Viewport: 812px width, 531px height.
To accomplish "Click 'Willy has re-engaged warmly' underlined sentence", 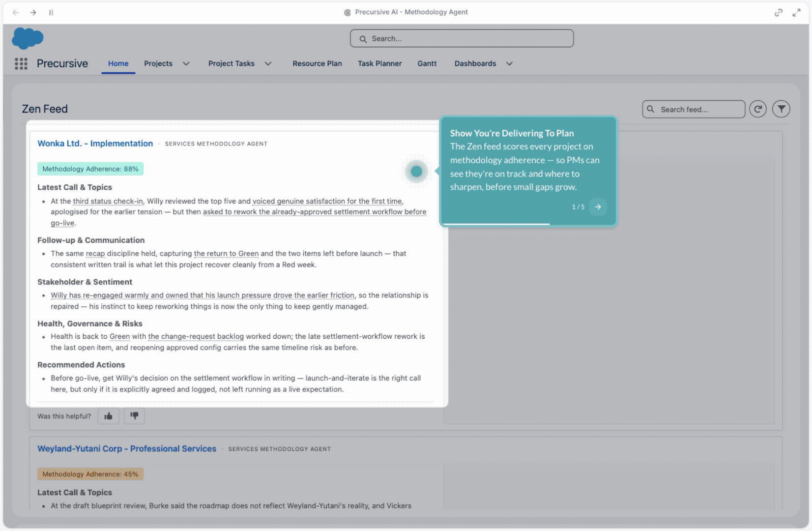I will point(203,295).
